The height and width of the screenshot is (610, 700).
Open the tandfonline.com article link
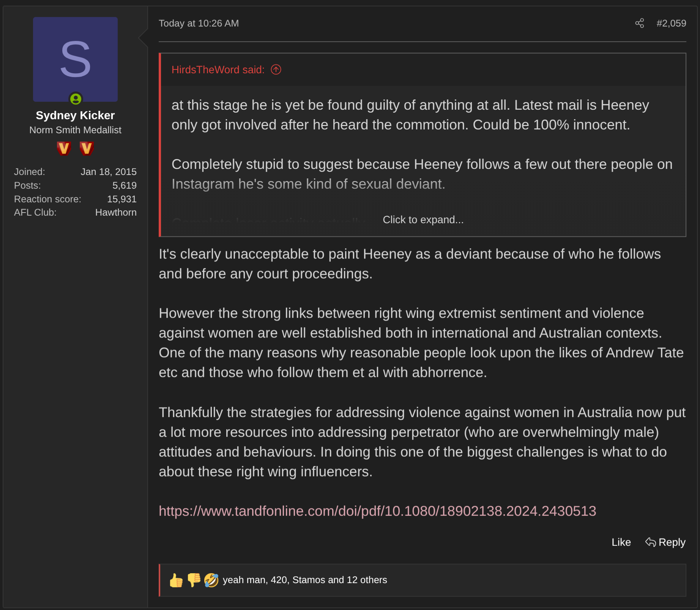point(377,511)
